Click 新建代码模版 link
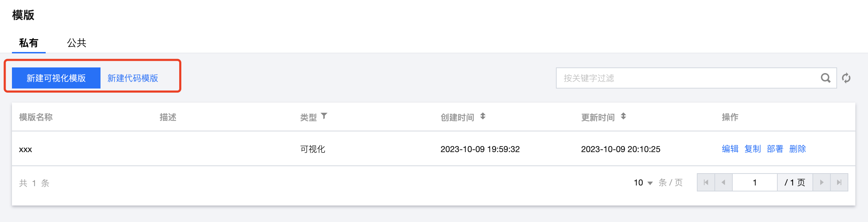 (x=133, y=78)
